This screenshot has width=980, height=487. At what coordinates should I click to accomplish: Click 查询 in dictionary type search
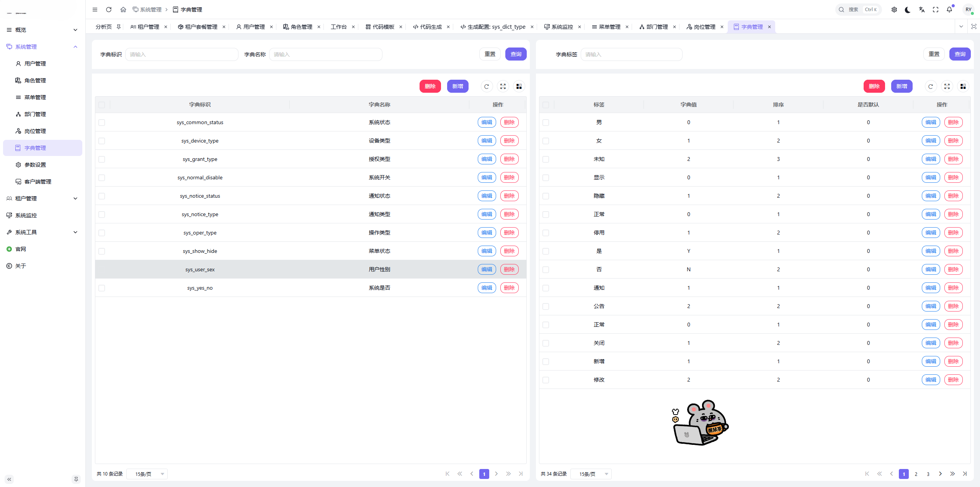[x=516, y=54]
